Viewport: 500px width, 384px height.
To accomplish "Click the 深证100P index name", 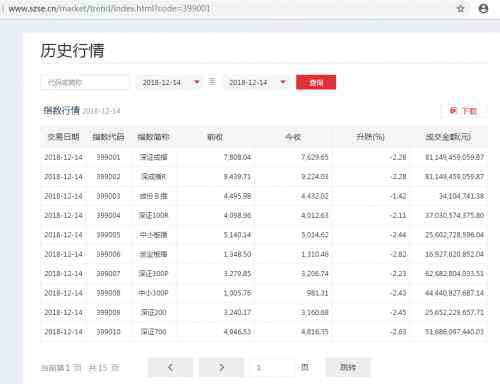I will pyautogui.click(x=153, y=274).
